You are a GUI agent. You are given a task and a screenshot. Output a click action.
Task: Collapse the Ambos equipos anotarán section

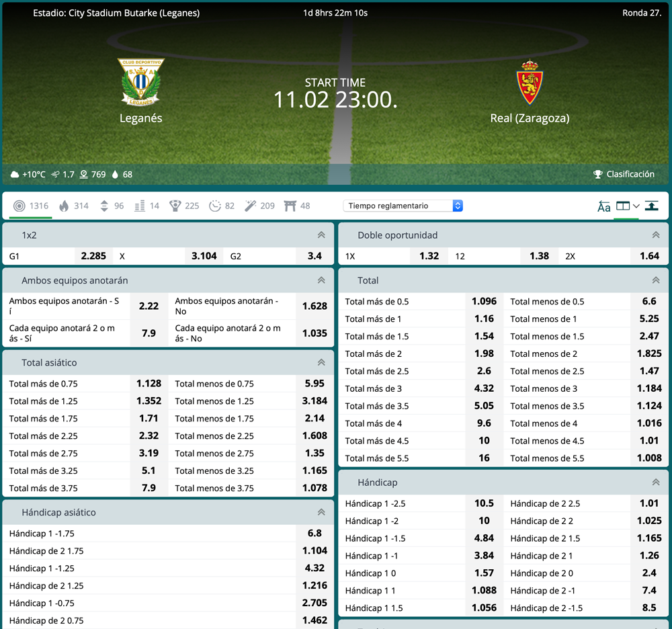[321, 280]
